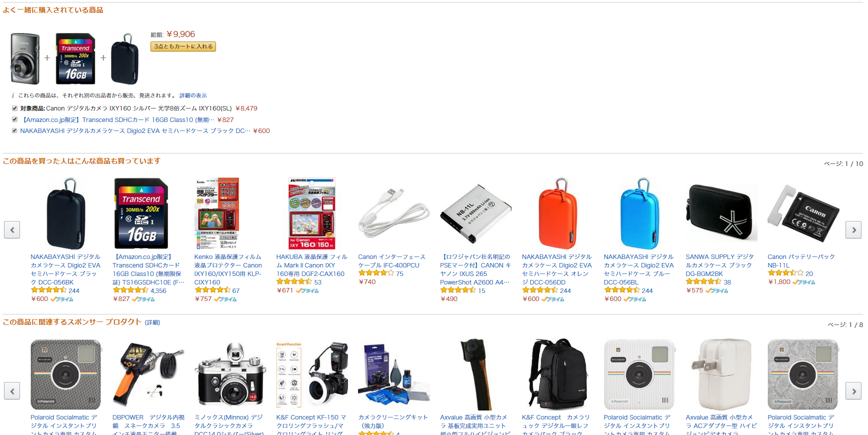This screenshot has height=435, width=868.
Task: Open the blue NAKABAYASHI camera case image
Action: coord(639,213)
